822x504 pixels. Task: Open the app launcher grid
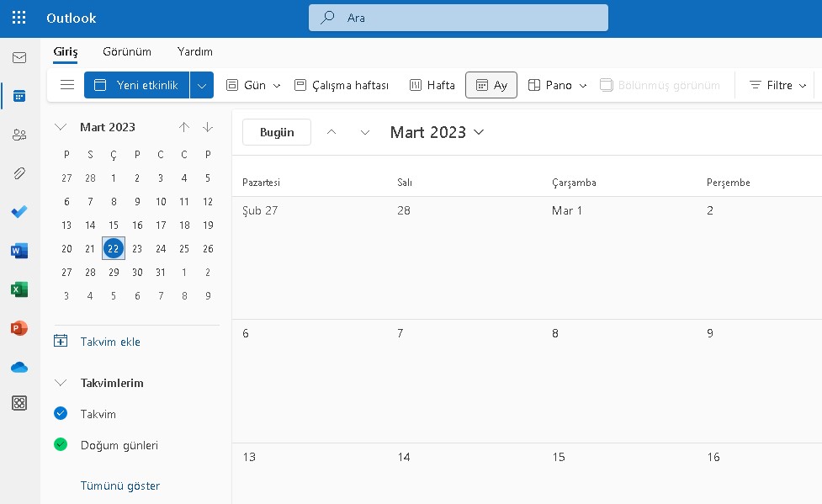(19, 18)
